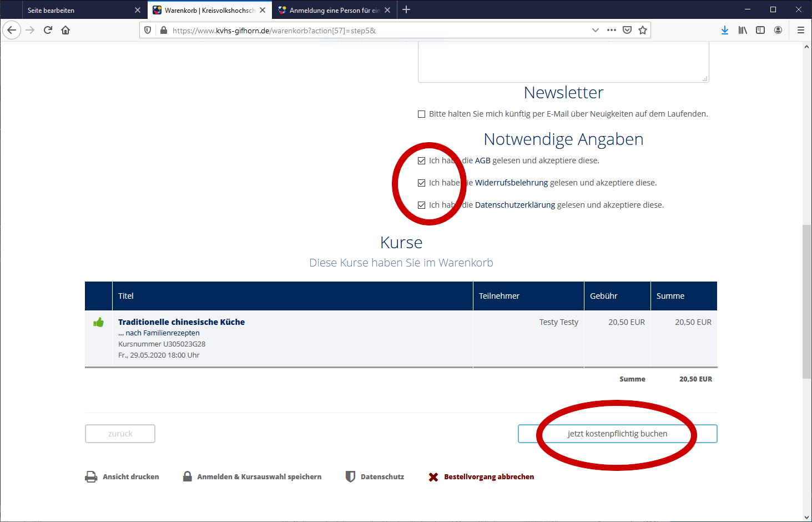Enable the newsletter subscription checkbox
The width and height of the screenshot is (812, 522).
click(x=422, y=114)
